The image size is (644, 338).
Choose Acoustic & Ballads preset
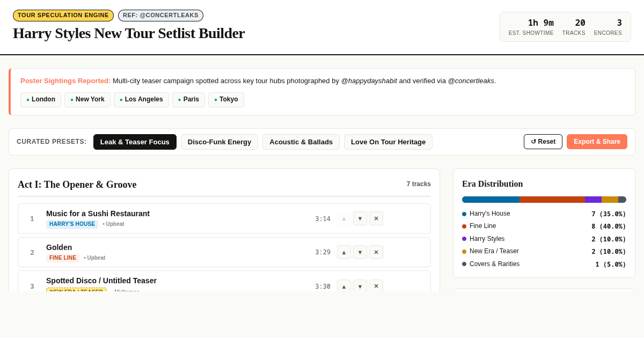pyautogui.click(x=301, y=142)
